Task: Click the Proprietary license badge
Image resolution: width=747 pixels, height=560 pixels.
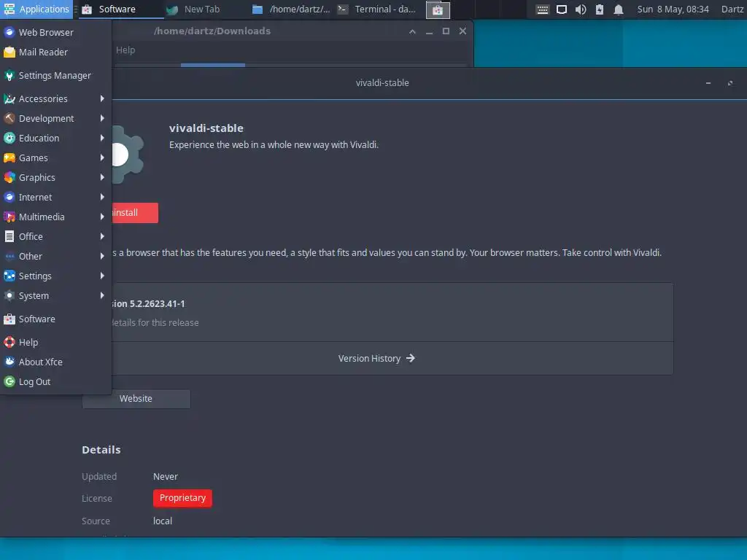Action: pyautogui.click(x=182, y=498)
